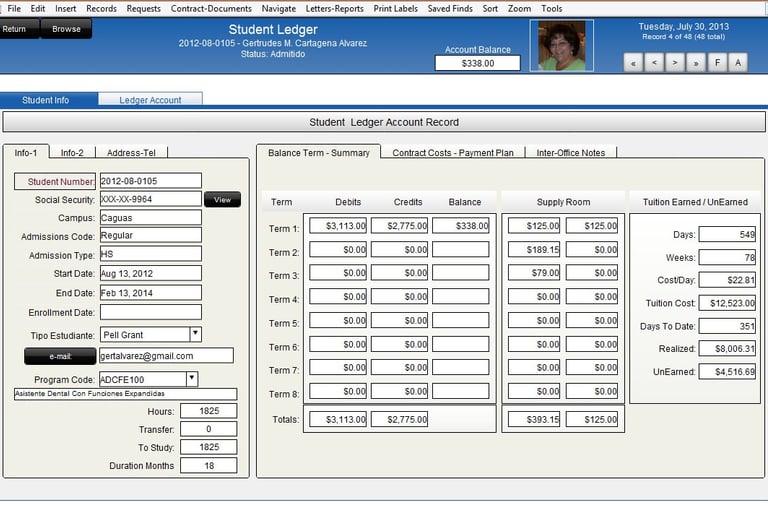Viewport: 768px width, 513px height.
Task: Select the Info-2 tab
Action: pyautogui.click(x=72, y=152)
